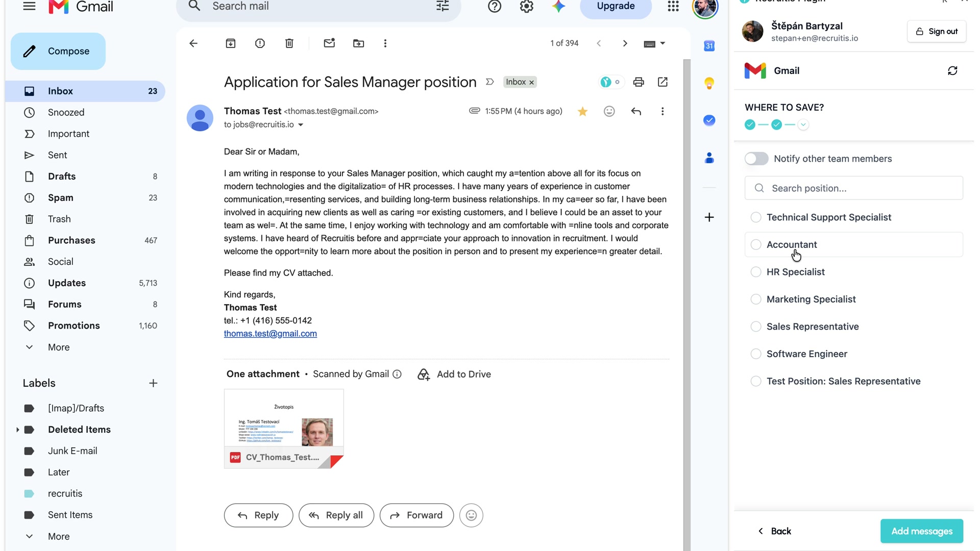Open Google Tasks side panel

tap(709, 120)
